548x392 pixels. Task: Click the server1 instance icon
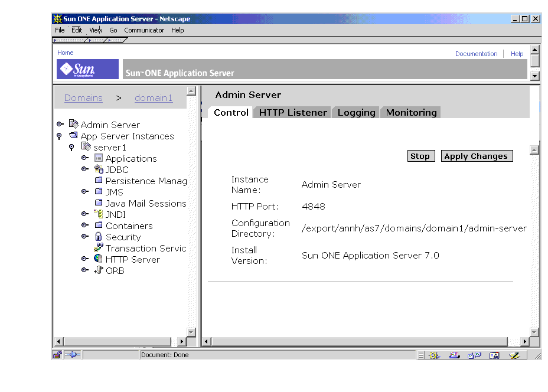(86, 146)
